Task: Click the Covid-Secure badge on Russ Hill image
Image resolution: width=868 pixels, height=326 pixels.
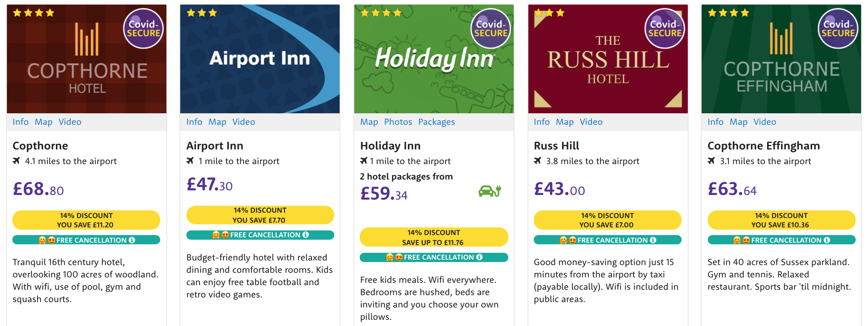Action: [665, 29]
